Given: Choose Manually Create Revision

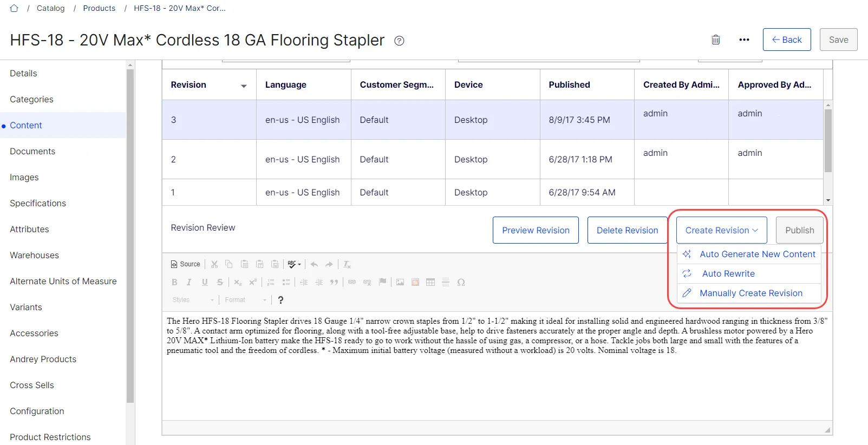Looking at the screenshot, I should coord(749,293).
